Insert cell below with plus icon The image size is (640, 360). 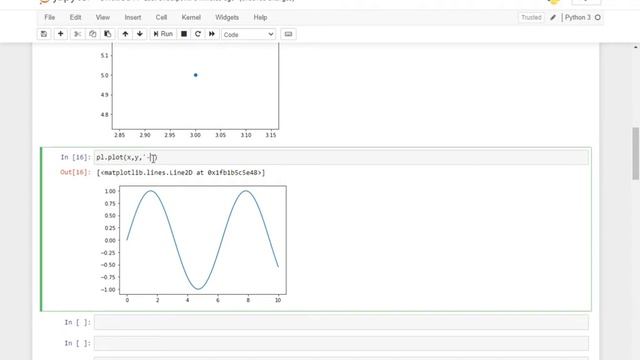coord(60,34)
